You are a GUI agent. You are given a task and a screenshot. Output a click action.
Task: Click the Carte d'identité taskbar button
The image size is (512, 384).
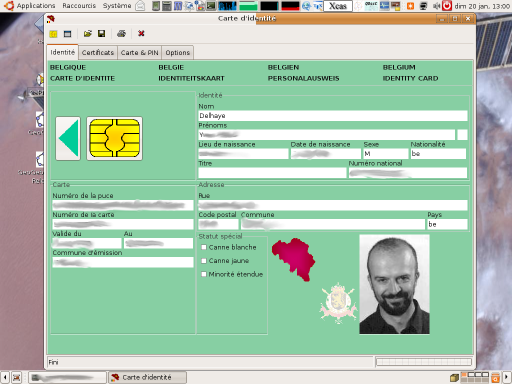click(x=147, y=377)
